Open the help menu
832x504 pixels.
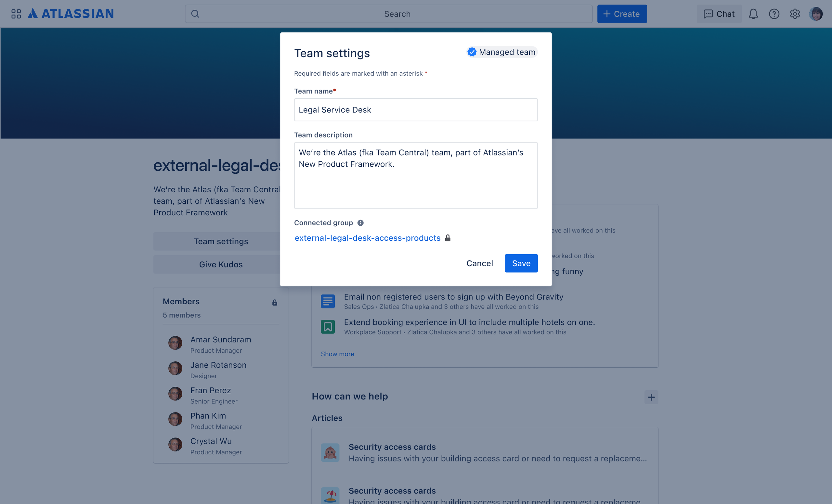pyautogui.click(x=774, y=14)
